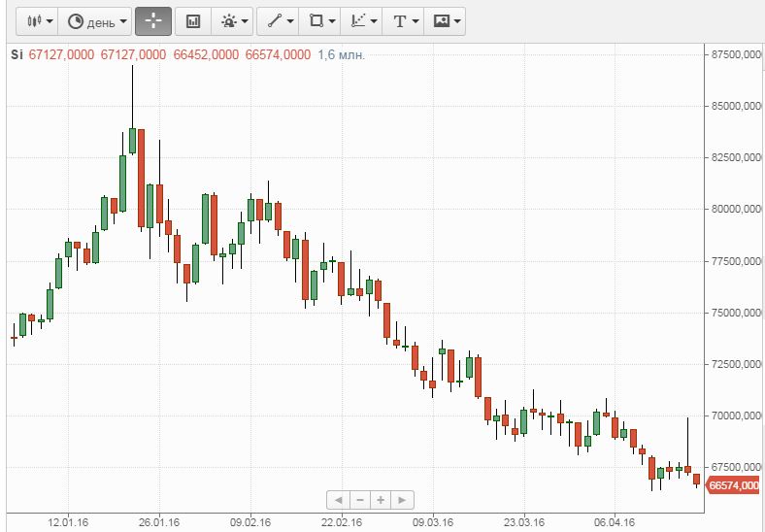Click the 66574,0000 close value in header
Screen dimensions: 765x532
click(x=278, y=54)
